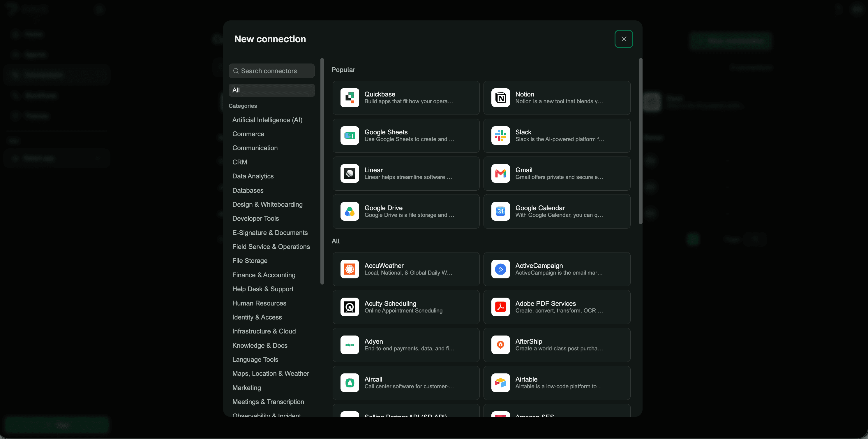Select the Notion logo icon

point(500,98)
